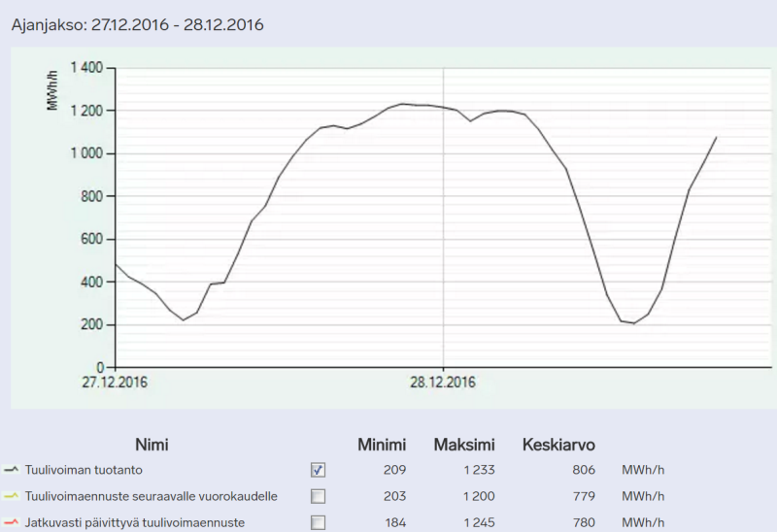
Task: Click the 28.12.2016 x-axis date label
Action: [x=443, y=382]
